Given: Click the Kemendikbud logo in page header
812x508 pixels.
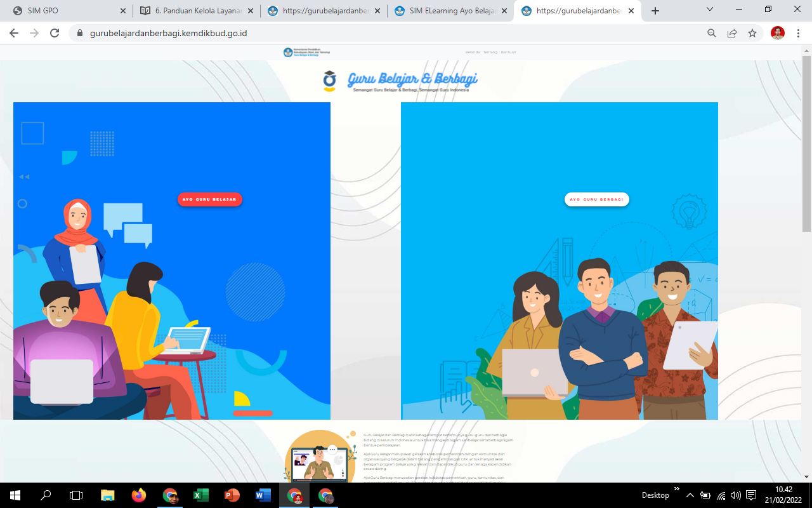Looking at the screenshot, I should pos(307,52).
